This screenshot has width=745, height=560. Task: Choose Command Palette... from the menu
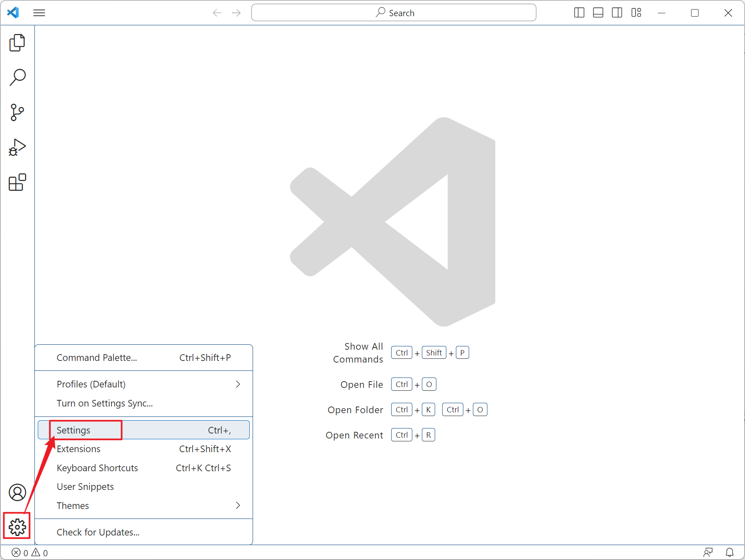tap(144, 358)
